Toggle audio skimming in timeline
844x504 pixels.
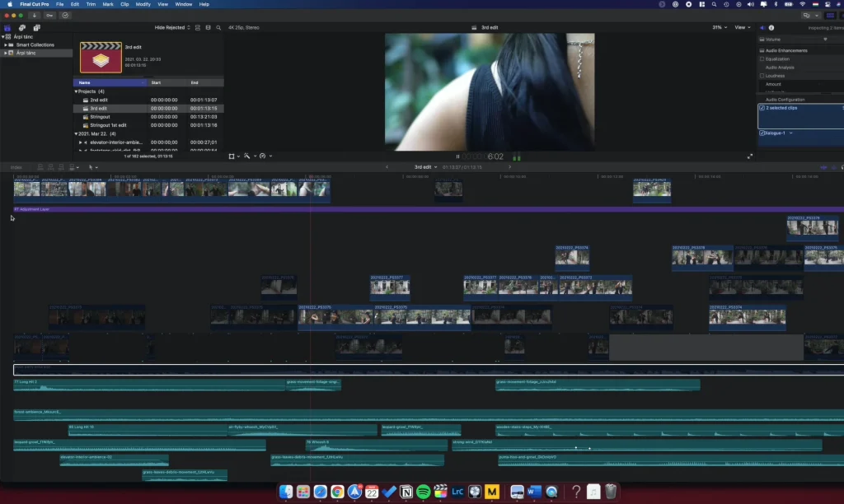[834, 167]
